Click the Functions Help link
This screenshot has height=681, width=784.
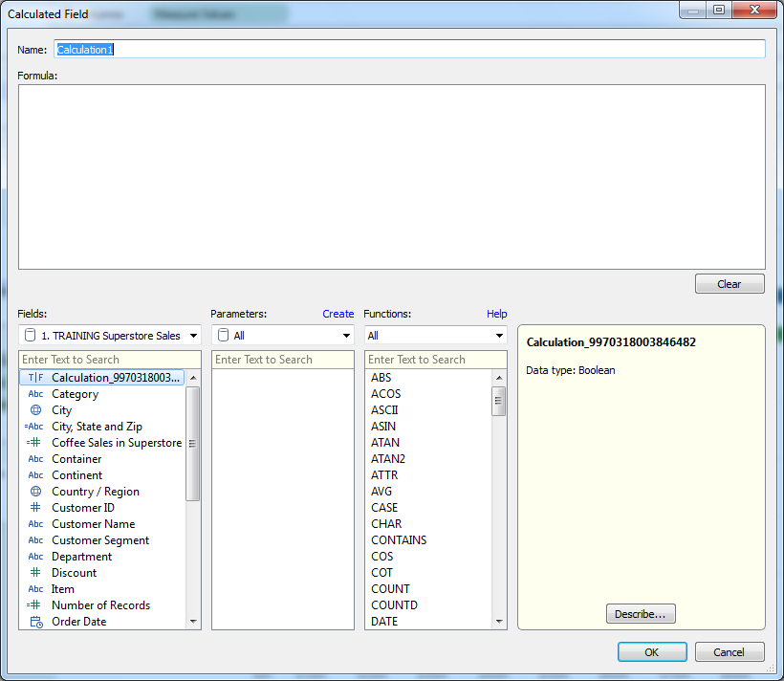pos(497,314)
